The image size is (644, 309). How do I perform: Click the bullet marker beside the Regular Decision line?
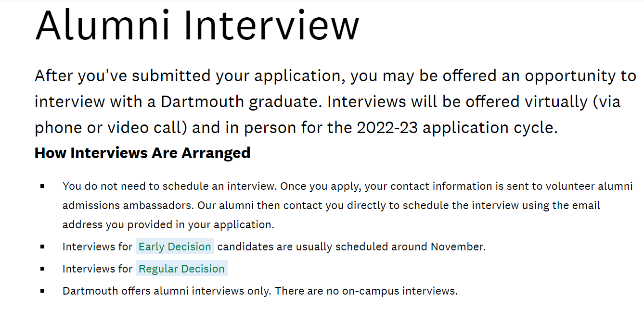(x=43, y=269)
